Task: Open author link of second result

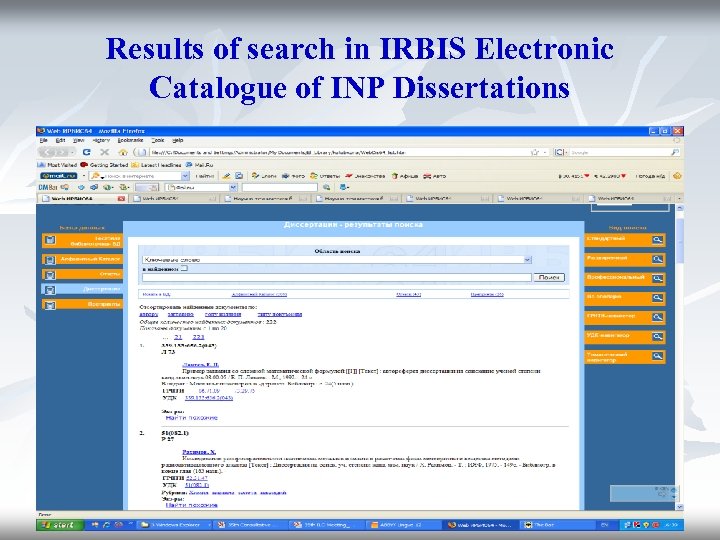Action: tap(199, 452)
